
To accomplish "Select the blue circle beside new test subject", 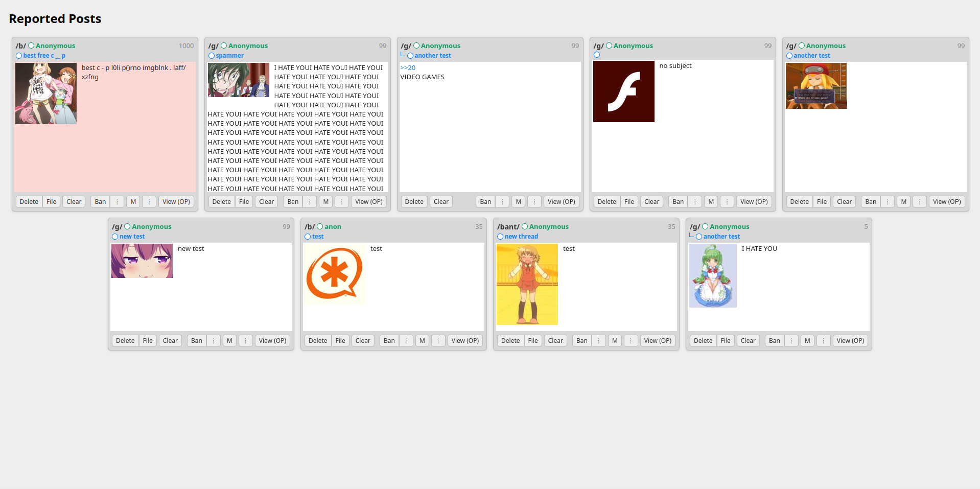I will 115,237.
